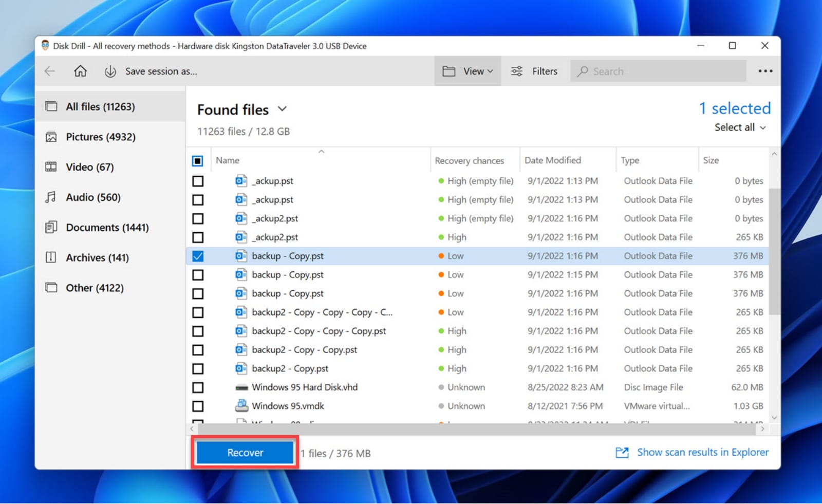Open the Home icon in toolbar
The width and height of the screenshot is (822, 504).
click(80, 71)
